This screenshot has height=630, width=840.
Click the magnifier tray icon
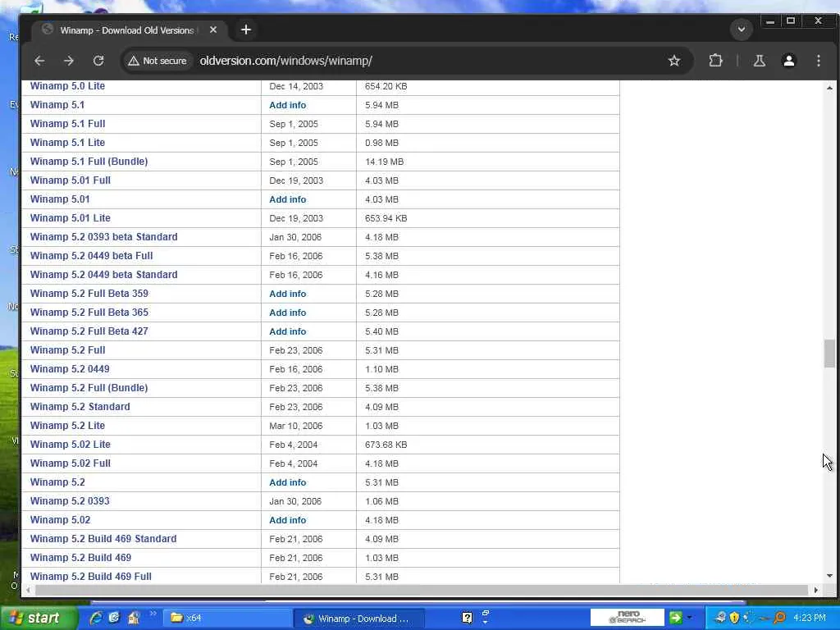pyautogui.click(x=780, y=618)
